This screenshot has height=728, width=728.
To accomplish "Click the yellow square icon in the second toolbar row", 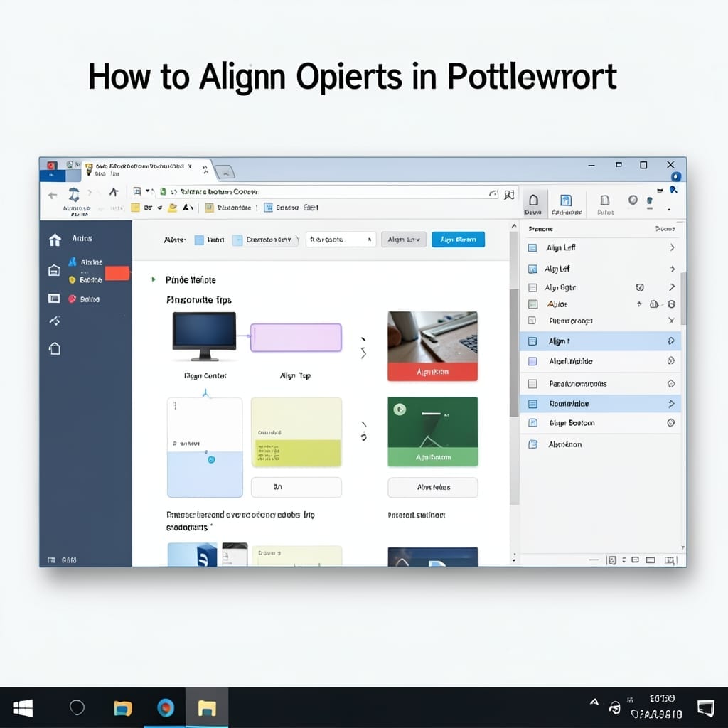I will (x=135, y=208).
